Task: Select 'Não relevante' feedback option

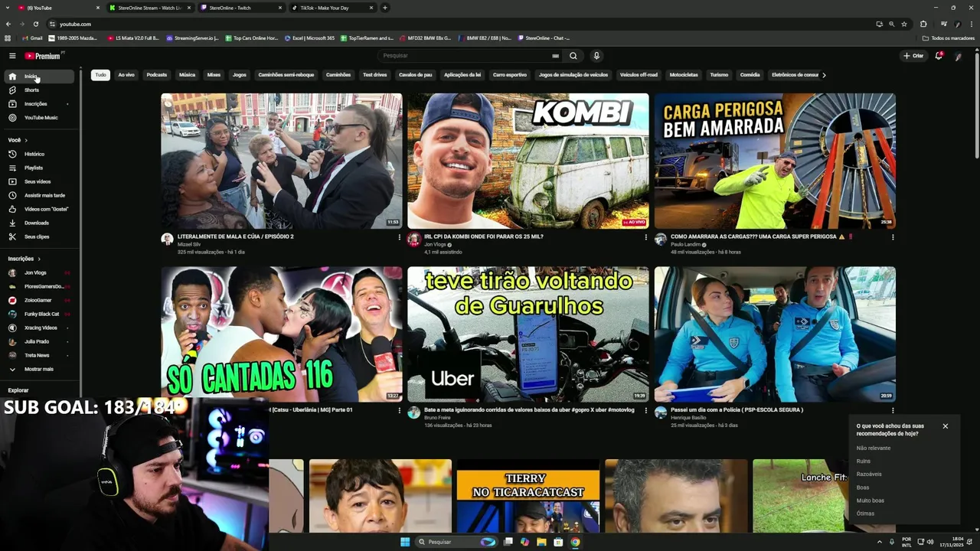Action: (874, 448)
